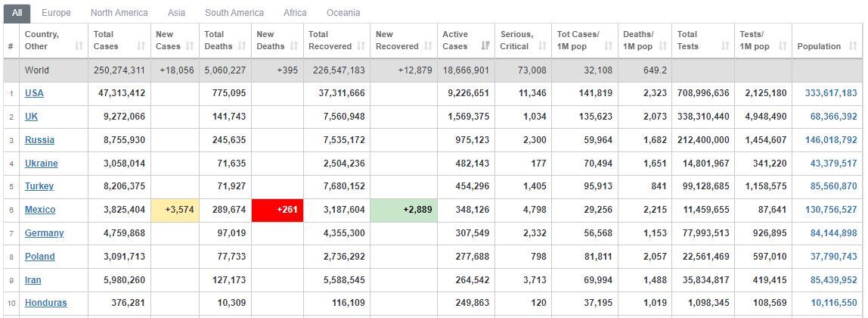
Task: Click the Honduras country link
Action: pyautogui.click(x=46, y=303)
